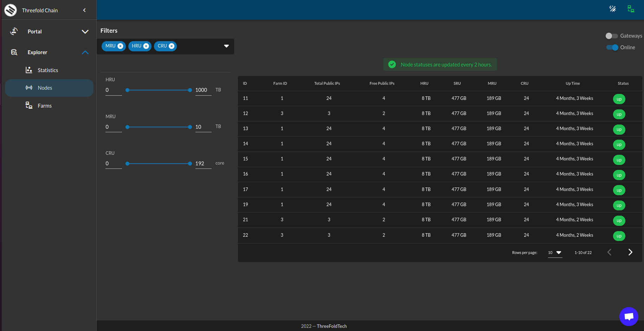
Task: Click the CRU maximum value field
Action: [x=203, y=164]
